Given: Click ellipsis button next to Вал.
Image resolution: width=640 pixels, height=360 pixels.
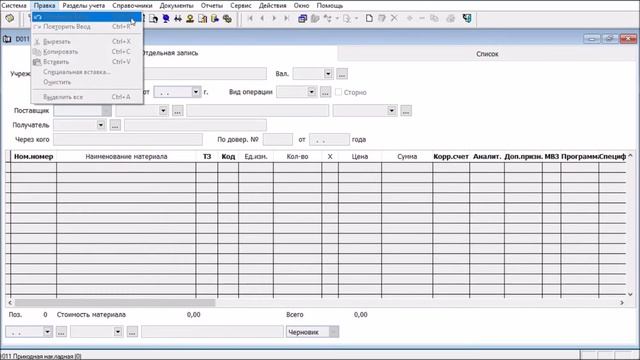Looking at the screenshot, I should pyautogui.click(x=342, y=74).
